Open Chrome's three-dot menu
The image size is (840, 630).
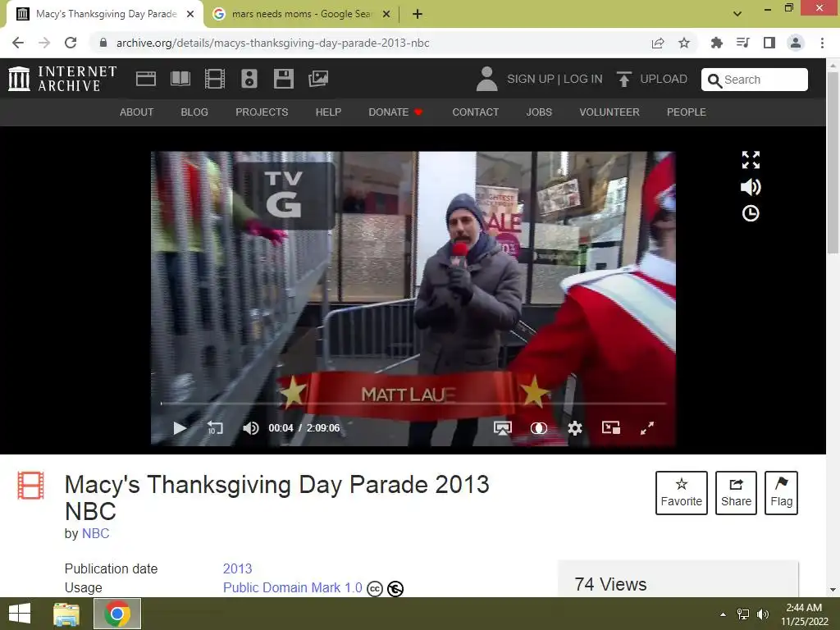click(x=822, y=43)
